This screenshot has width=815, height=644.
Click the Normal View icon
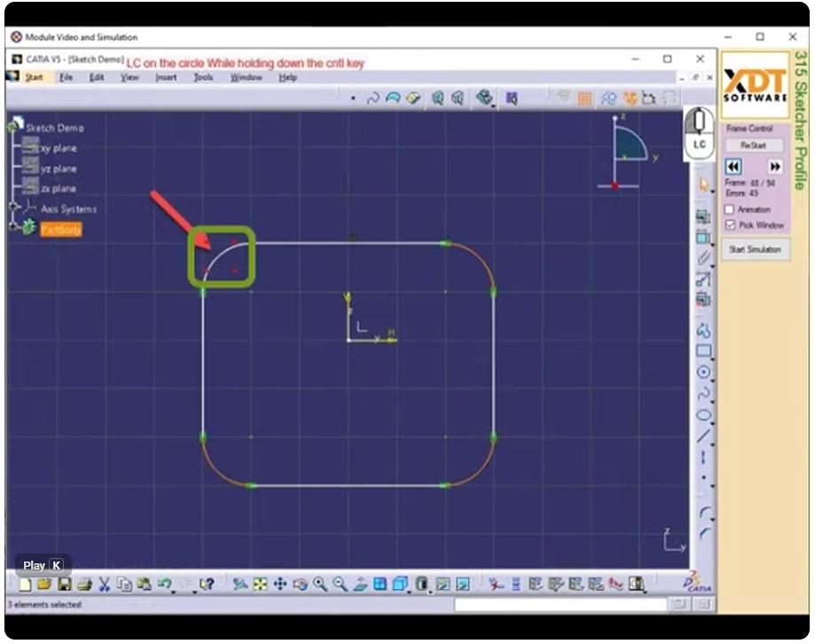tap(360, 585)
